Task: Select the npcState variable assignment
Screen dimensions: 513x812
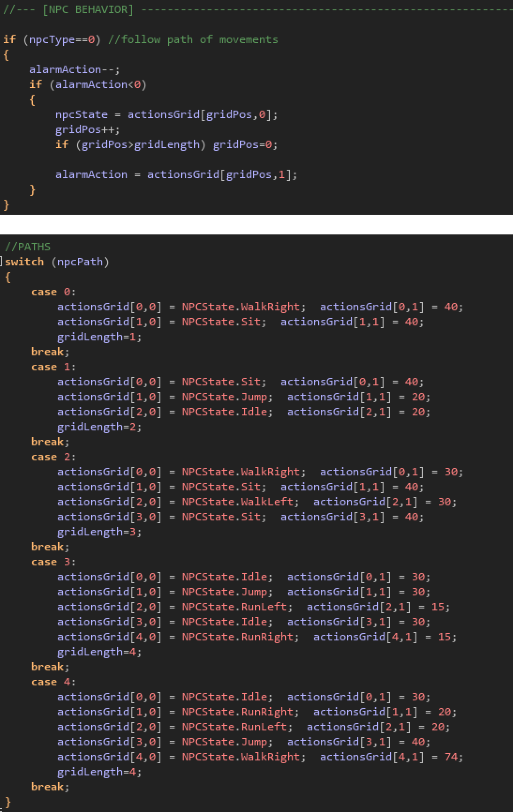Action: click(x=81, y=114)
